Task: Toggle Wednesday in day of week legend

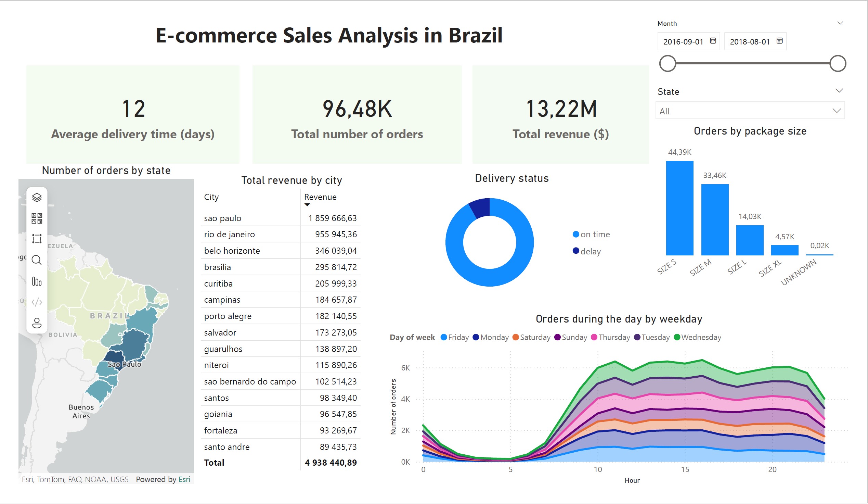Action: (x=698, y=337)
